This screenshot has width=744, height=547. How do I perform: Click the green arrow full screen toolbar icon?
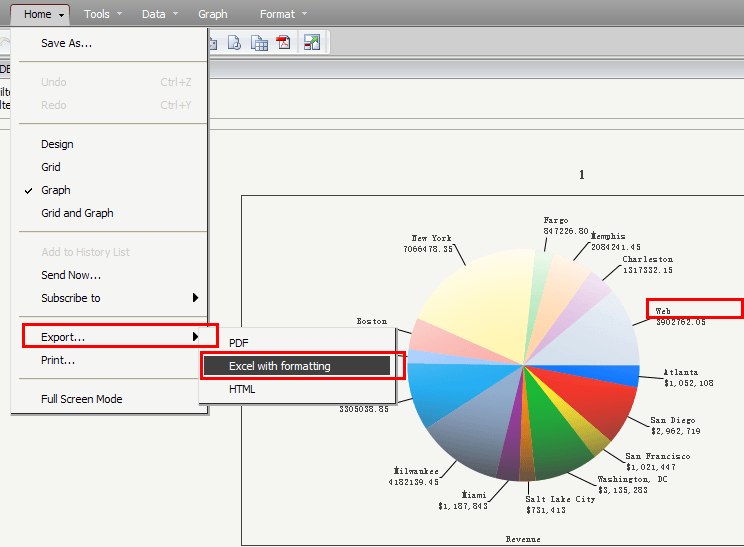pyautogui.click(x=312, y=43)
